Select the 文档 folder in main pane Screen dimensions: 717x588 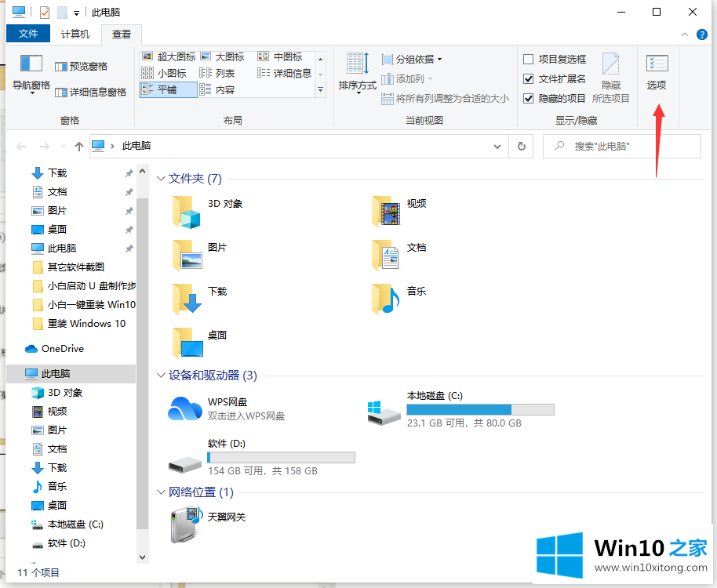[x=400, y=255]
